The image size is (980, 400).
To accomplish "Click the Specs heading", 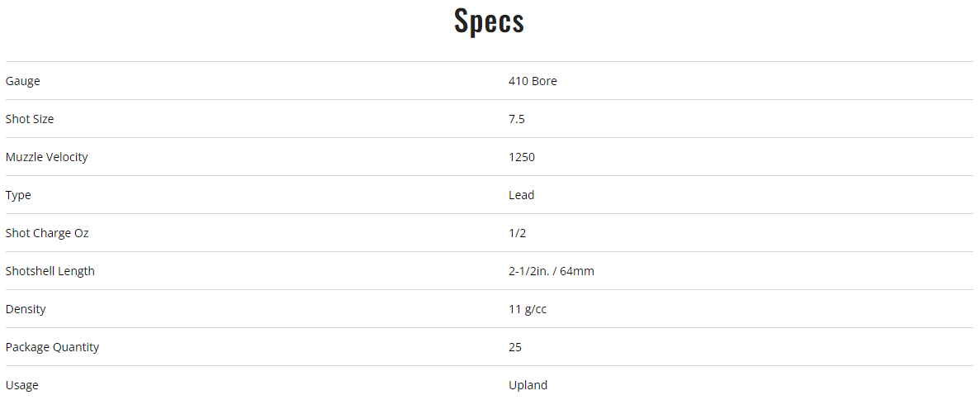I will click(490, 21).
